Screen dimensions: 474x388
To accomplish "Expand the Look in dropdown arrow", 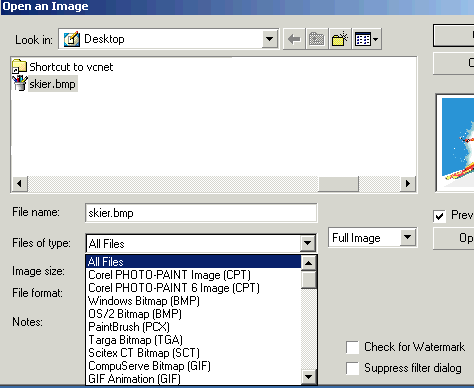I will pos(269,39).
